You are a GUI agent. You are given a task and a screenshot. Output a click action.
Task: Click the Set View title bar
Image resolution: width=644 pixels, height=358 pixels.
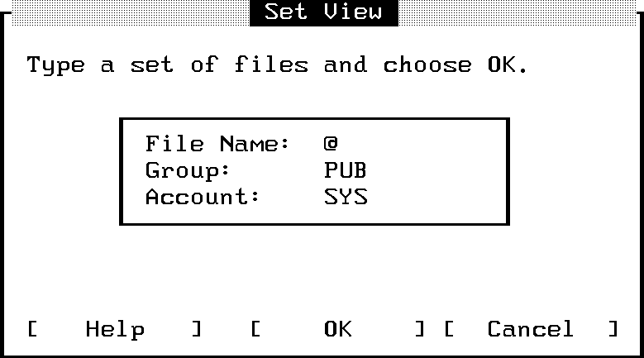click(x=323, y=12)
